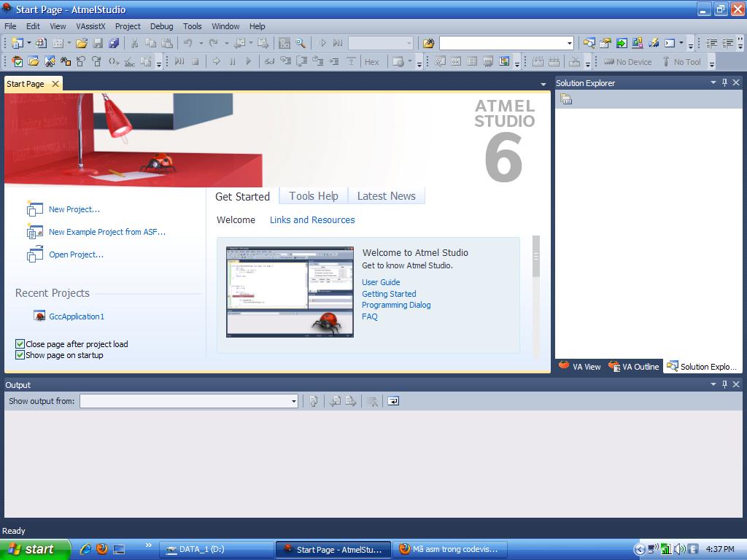Screen dimensions: 747x560
Task: Click the Links and Resources link
Action: pos(312,220)
